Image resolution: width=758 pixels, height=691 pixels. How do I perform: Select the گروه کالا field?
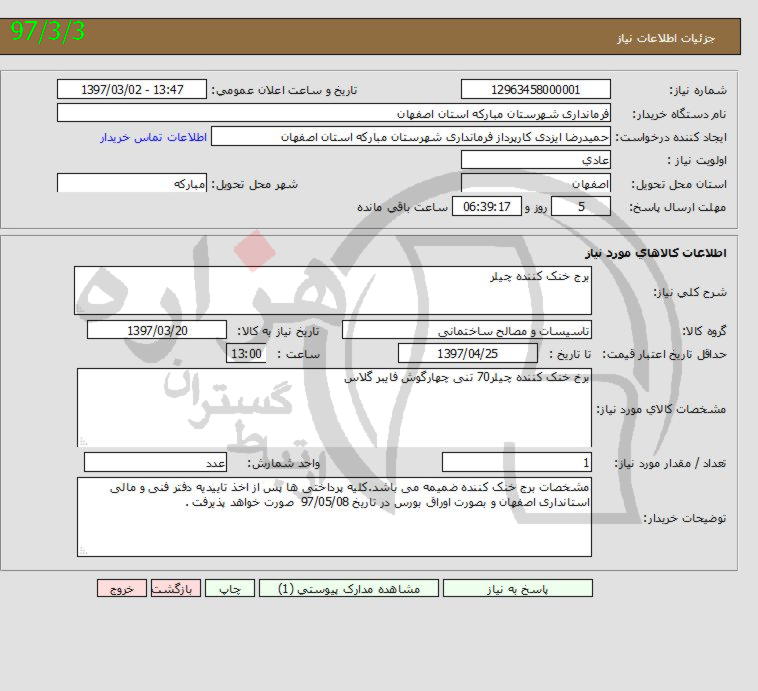(467, 330)
